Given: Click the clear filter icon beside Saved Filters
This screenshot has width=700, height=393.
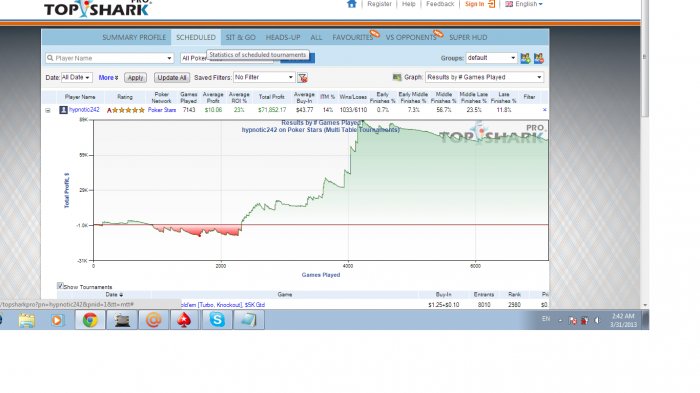Looking at the screenshot, I should point(303,78).
